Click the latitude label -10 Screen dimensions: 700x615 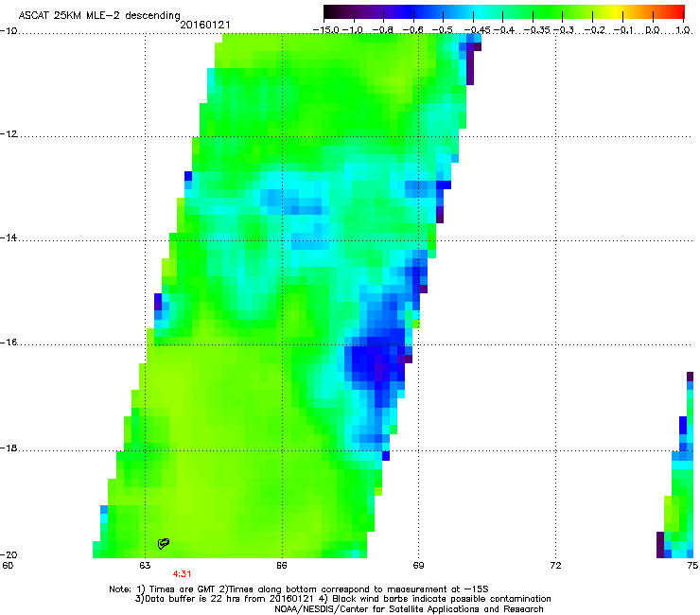[x=9, y=31]
